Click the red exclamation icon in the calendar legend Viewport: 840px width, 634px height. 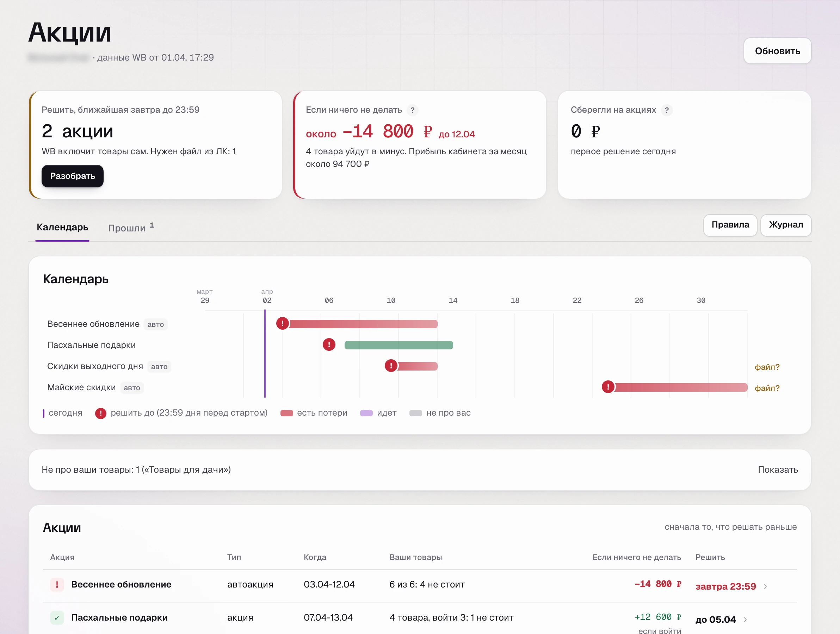pos(101,413)
